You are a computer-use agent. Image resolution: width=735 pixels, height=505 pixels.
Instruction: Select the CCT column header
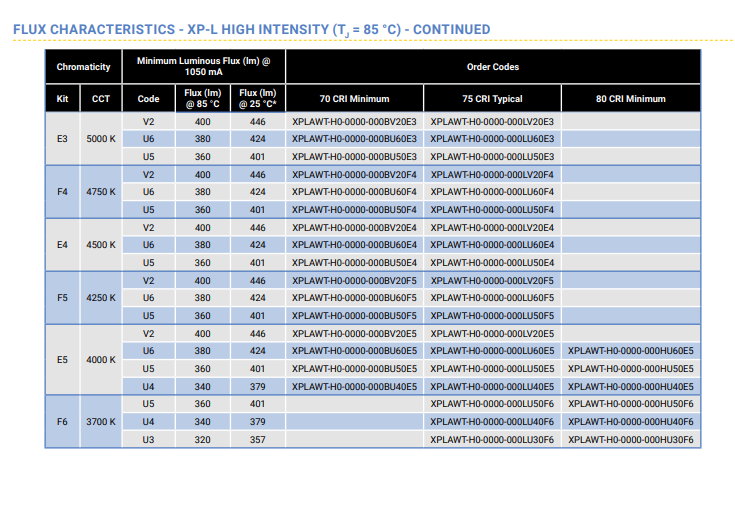pos(101,98)
